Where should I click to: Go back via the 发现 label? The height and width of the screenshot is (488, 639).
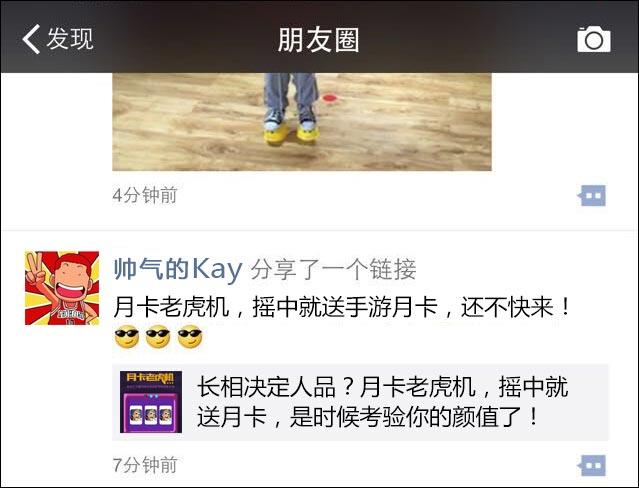tap(70, 39)
